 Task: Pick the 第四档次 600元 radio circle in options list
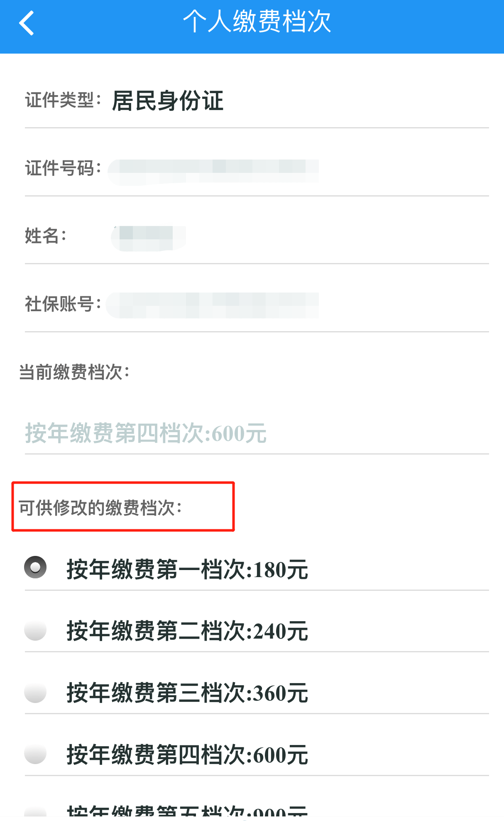coord(35,754)
